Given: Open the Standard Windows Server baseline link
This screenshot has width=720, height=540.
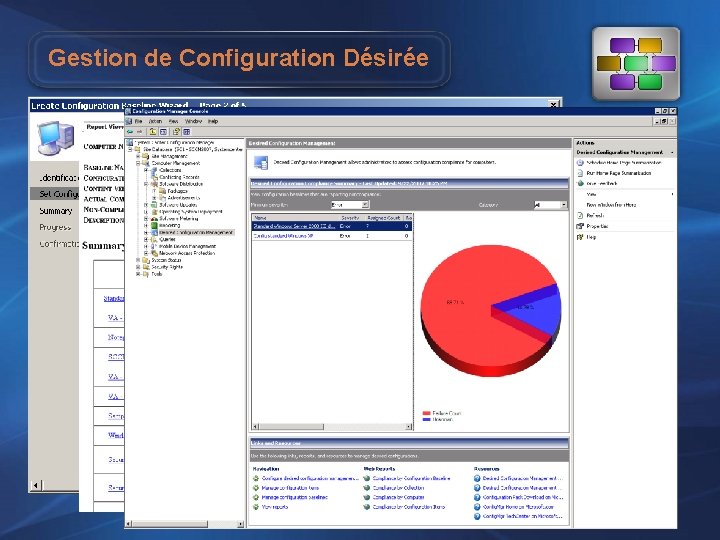Looking at the screenshot, I should tap(294, 226).
